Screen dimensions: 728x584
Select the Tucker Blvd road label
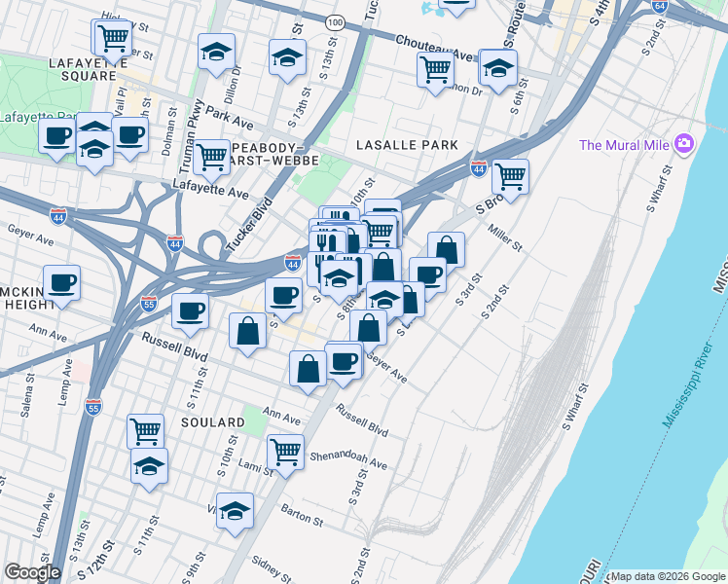click(250, 224)
